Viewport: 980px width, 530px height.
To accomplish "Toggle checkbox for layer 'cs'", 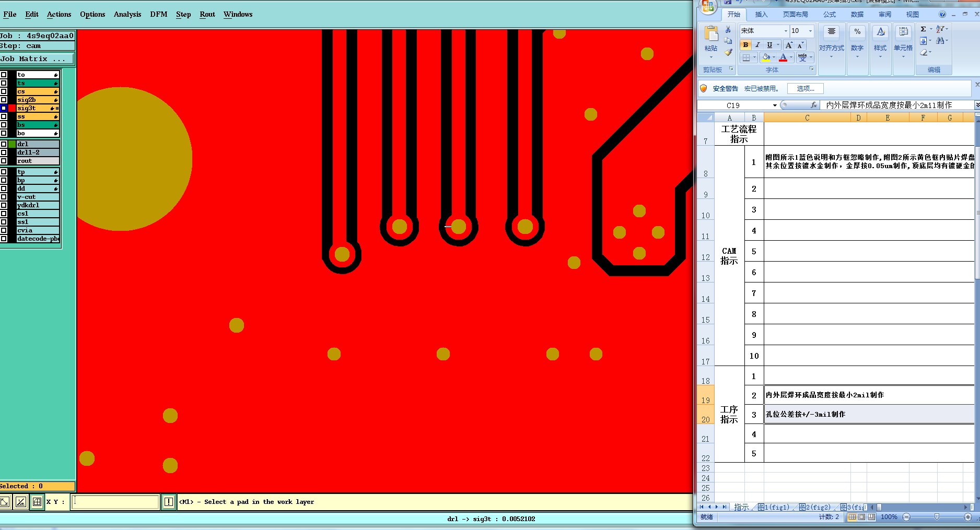I will click(x=4, y=91).
